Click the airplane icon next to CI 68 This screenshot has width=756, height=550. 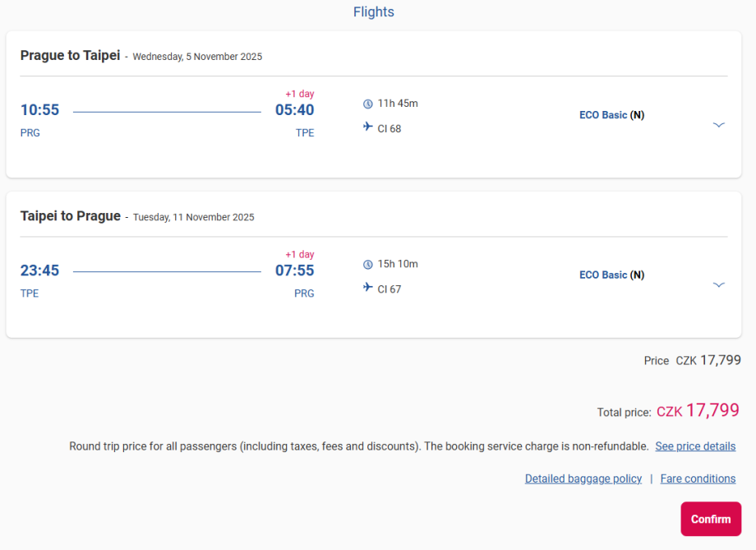tap(368, 127)
